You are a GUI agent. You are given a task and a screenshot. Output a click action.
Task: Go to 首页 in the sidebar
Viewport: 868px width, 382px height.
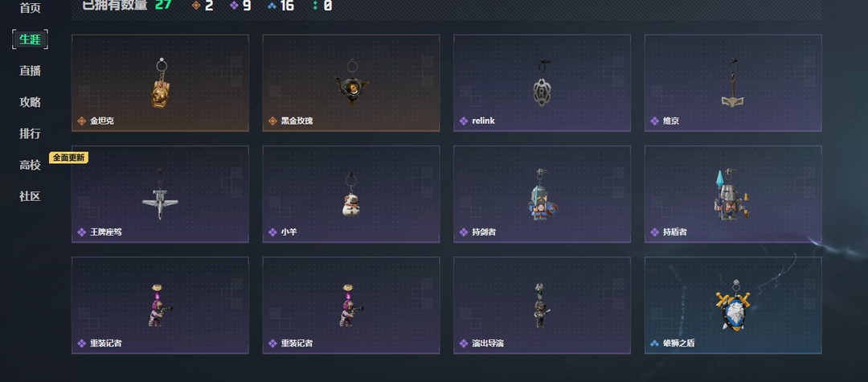tap(30, 8)
